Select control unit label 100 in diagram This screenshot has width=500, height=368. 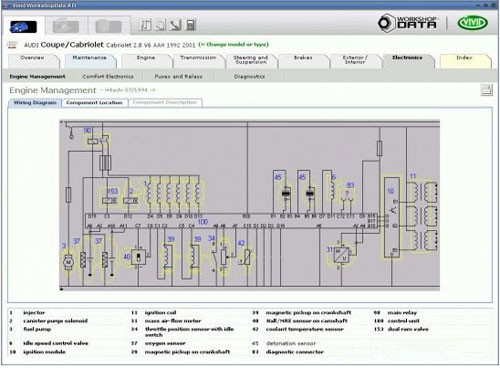tap(203, 222)
